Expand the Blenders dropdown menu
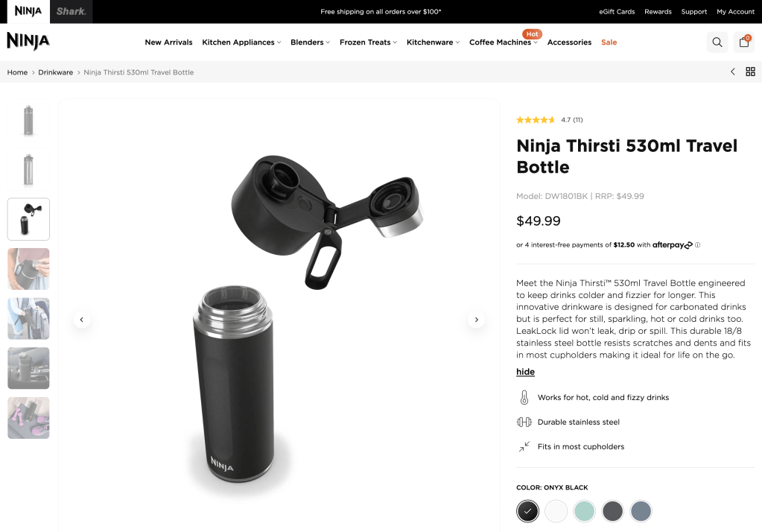Viewport: 762px width, 532px height. point(310,42)
